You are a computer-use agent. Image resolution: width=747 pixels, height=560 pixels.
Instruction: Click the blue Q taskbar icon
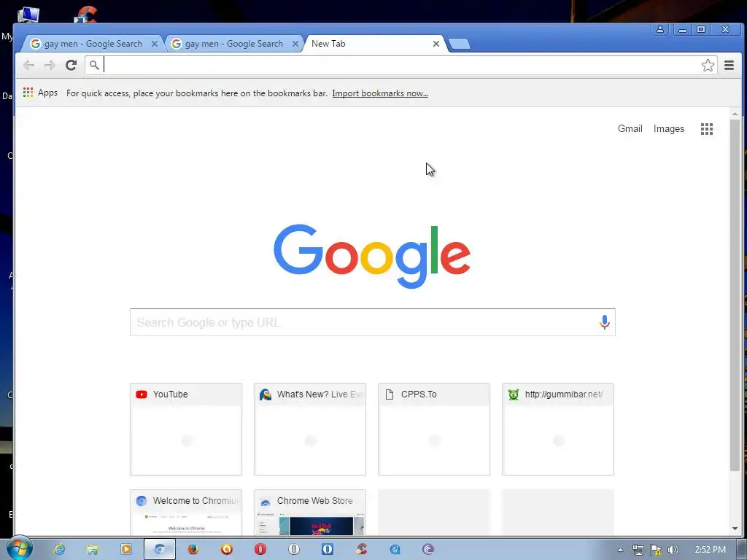pos(395,550)
